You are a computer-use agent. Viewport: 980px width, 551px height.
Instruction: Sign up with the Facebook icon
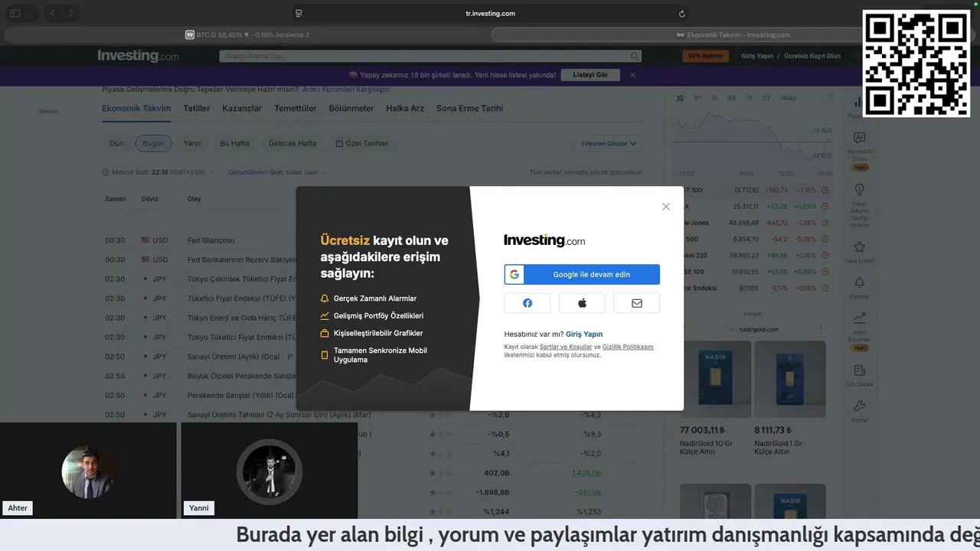pos(528,303)
